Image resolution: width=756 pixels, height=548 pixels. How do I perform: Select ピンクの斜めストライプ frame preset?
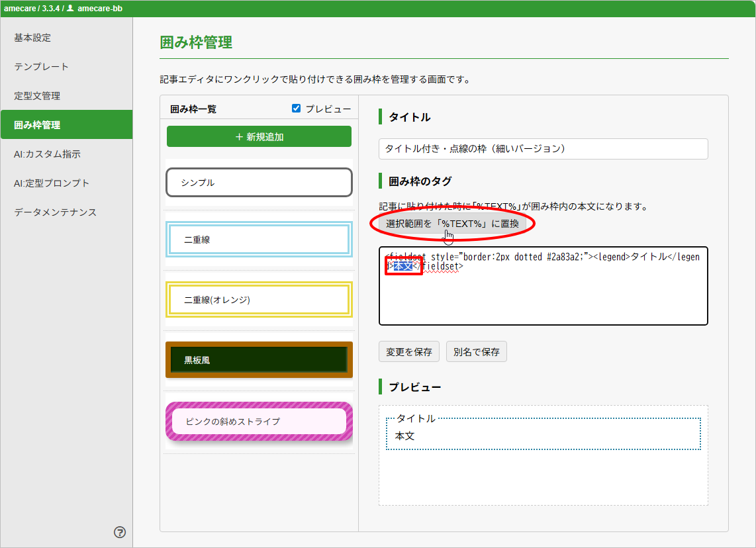(259, 421)
